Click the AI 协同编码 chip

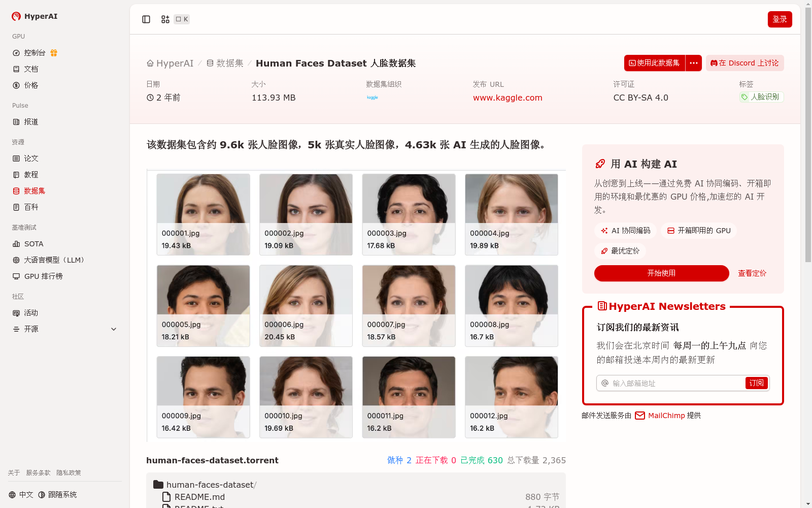pyautogui.click(x=625, y=231)
